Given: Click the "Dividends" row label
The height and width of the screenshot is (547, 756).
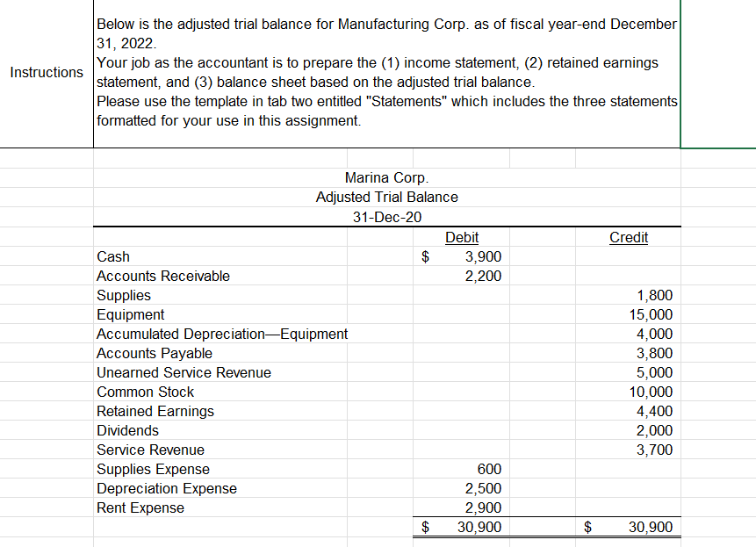Looking at the screenshot, I should click(126, 430).
